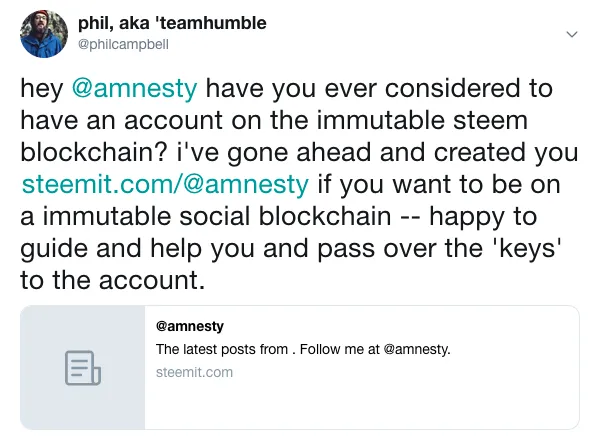Open phil's profile avatar photo
Screen dimensions: 609x445
[x=44, y=34]
